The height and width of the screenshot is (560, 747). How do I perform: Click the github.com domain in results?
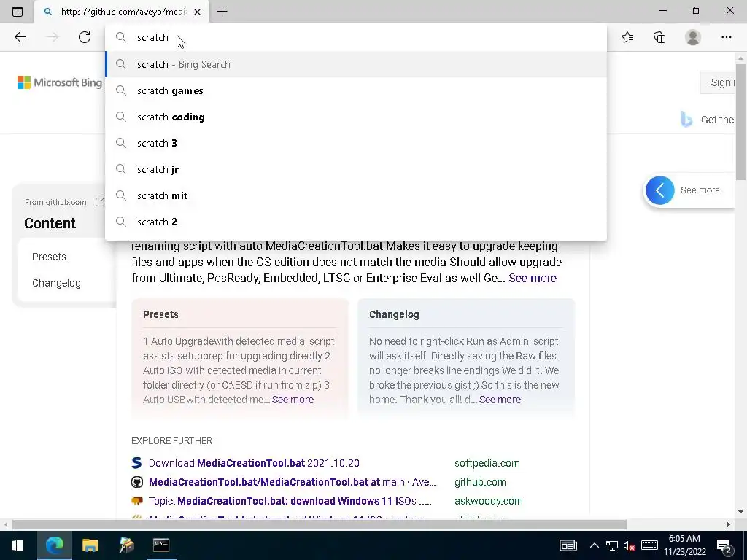(x=480, y=482)
